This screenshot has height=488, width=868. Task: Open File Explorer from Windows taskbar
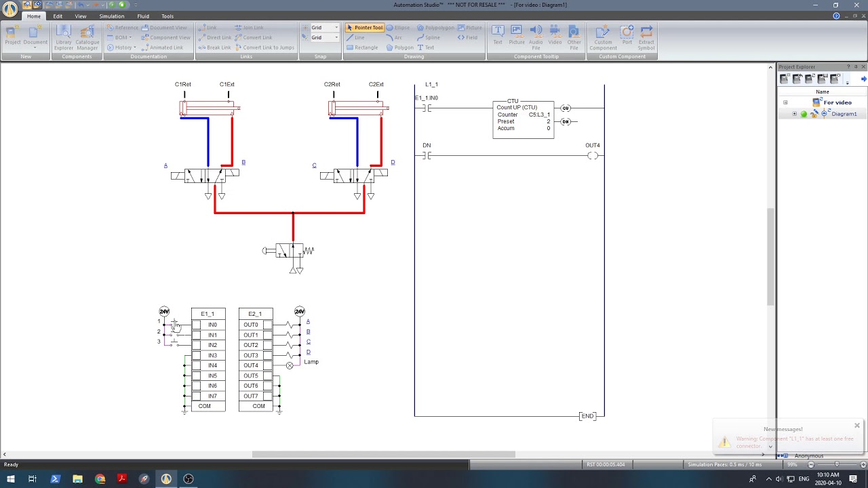78,479
